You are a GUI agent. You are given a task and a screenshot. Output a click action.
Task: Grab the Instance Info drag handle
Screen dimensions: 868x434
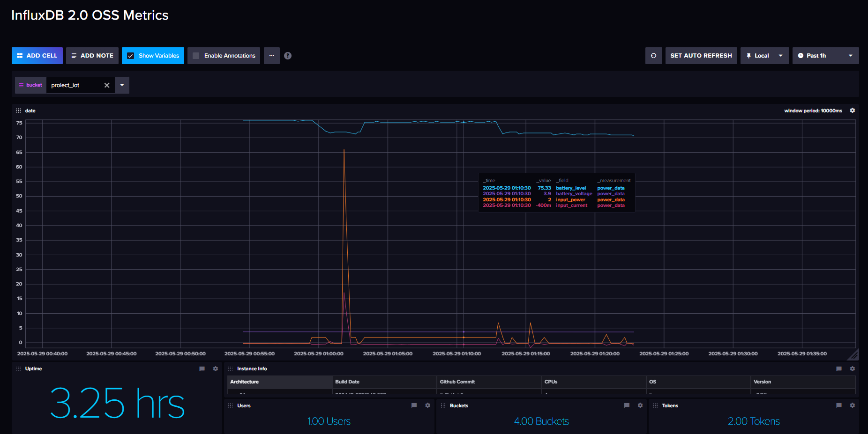point(230,369)
